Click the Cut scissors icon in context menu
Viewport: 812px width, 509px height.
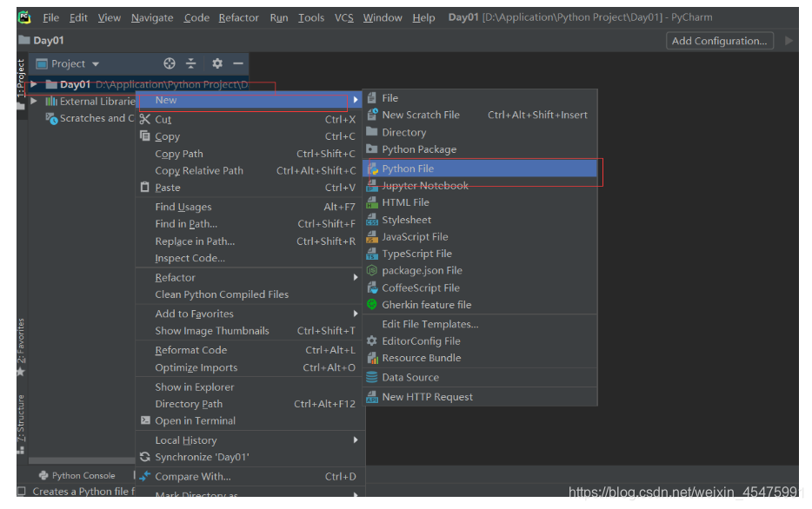click(145, 120)
